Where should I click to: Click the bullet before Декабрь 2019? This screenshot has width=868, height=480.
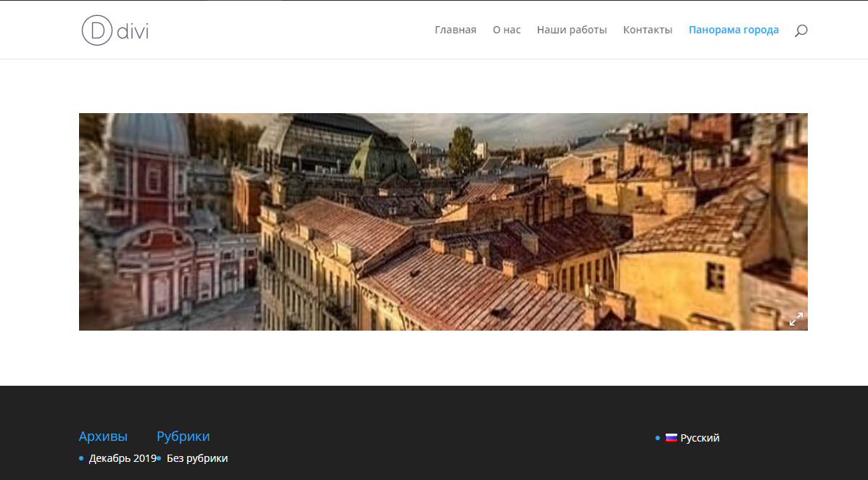[x=81, y=458]
